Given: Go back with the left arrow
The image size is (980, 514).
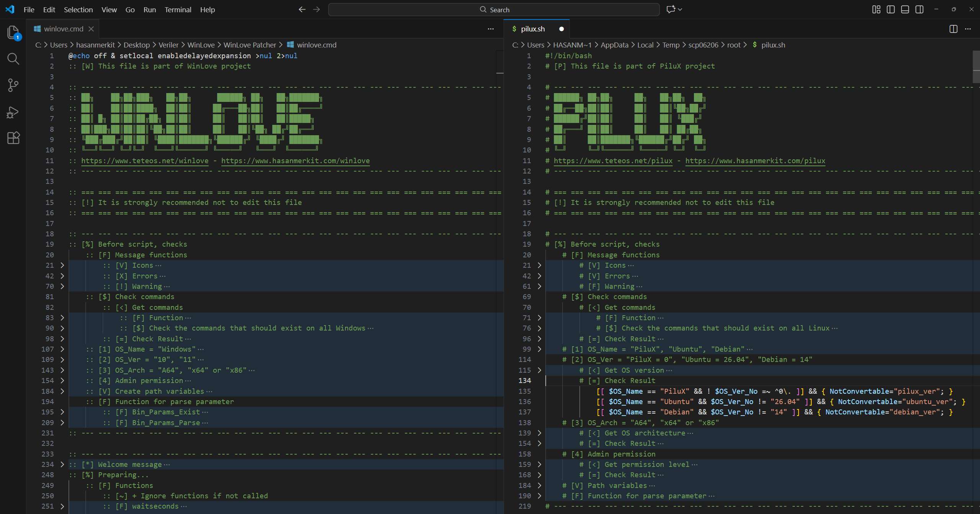Looking at the screenshot, I should click(302, 10).
